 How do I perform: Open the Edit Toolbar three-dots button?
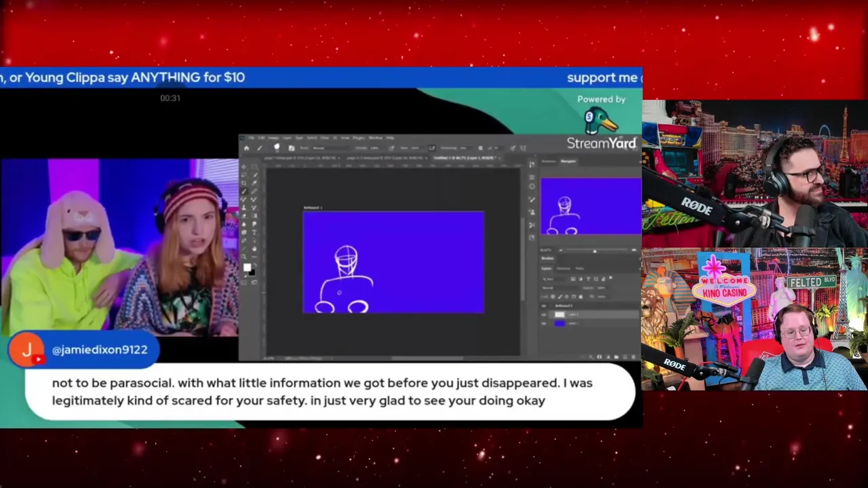(254, 257)
